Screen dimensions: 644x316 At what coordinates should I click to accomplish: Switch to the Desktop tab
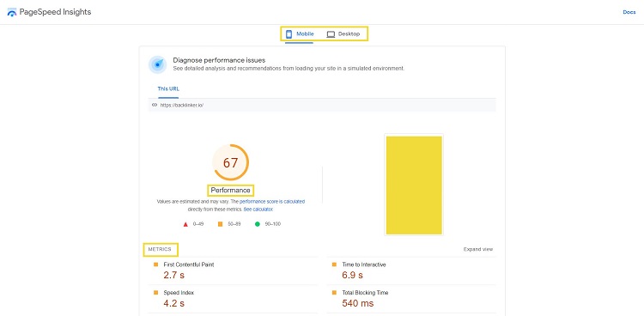(x=343, y=34)
